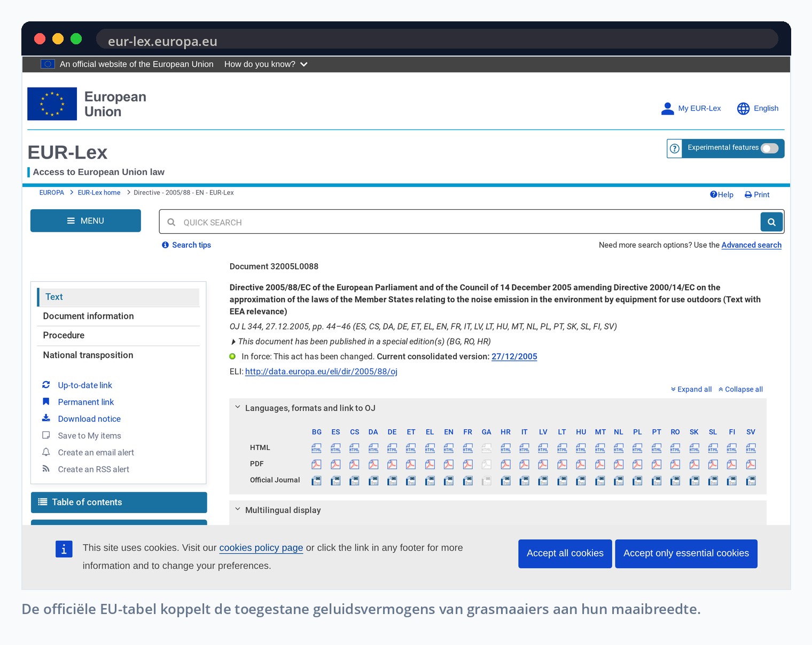Click the Download notice download icon
The width and height of the screenshot is (812, 645).
click(46, 418)
